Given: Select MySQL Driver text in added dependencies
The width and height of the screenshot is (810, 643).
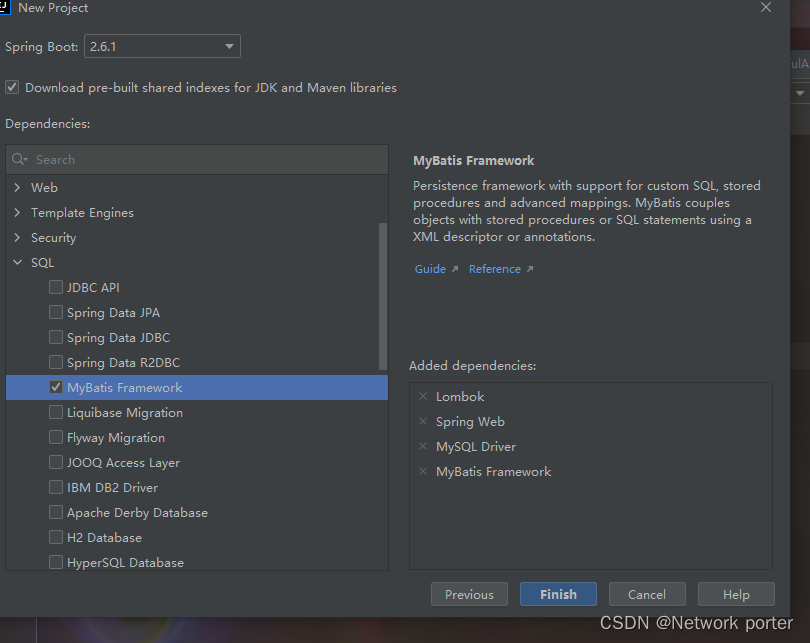Looking at the screenshot, I should (x=476, y=447).
